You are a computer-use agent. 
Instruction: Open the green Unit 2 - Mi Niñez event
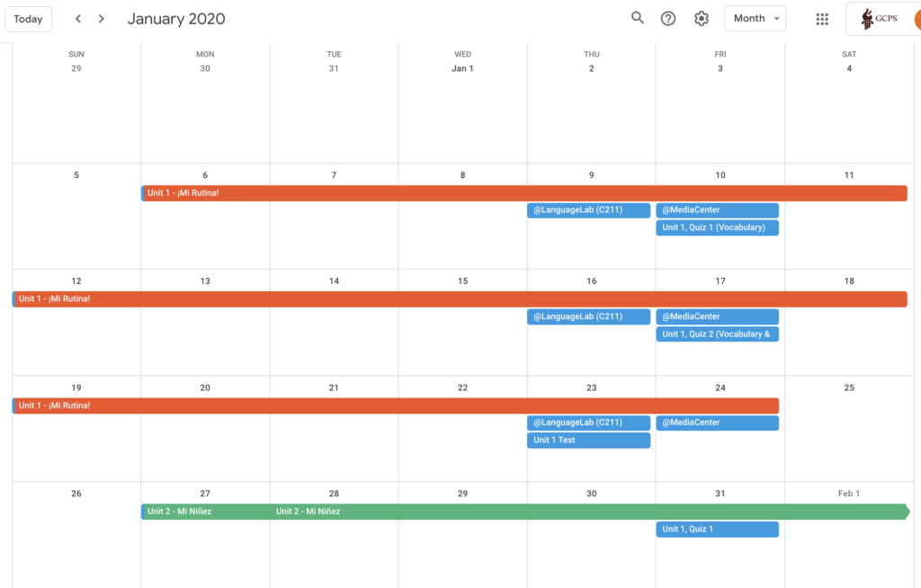(523, 512)
